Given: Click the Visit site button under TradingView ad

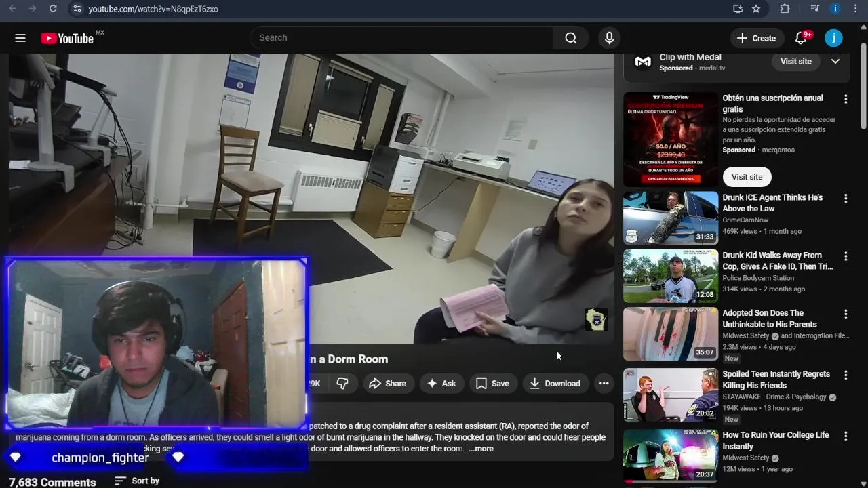Looking at the screenshot, I should [x=747, y=177].
